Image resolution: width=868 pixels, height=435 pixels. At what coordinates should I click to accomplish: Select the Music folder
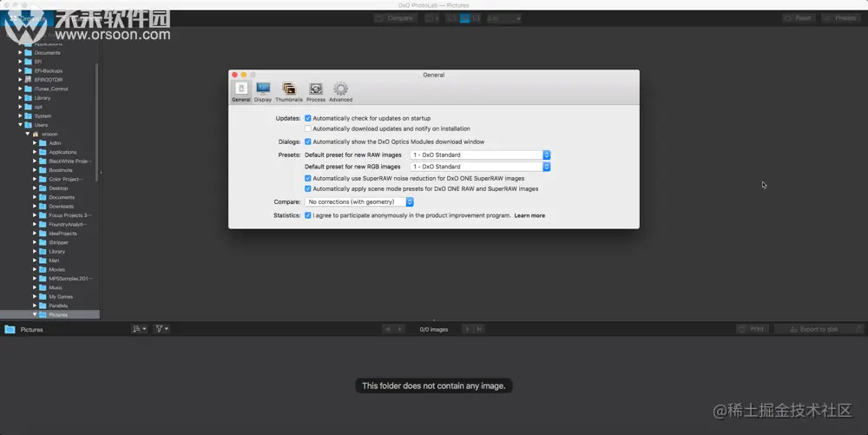[56, 287]
